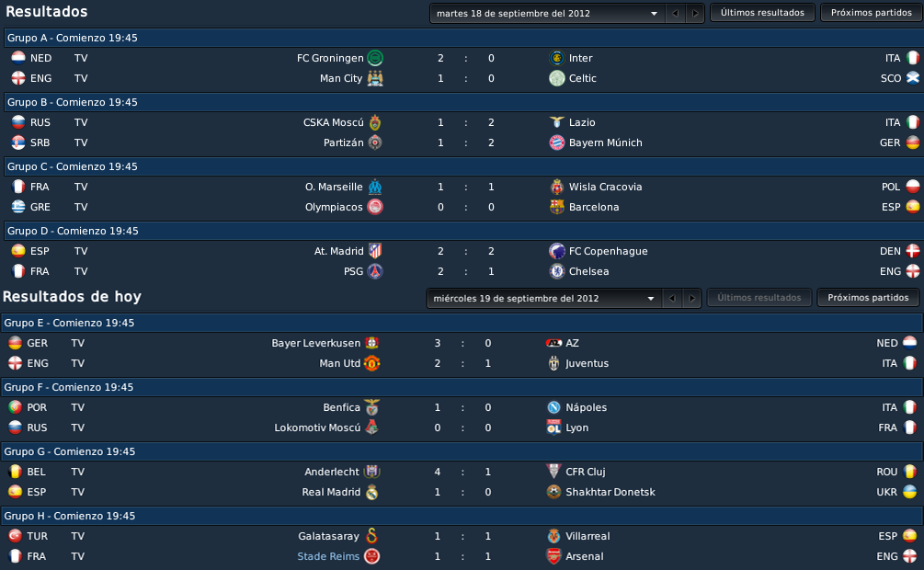Click the Juventus club badge
This screenshot has width=924, height=570.
(553, 363)
